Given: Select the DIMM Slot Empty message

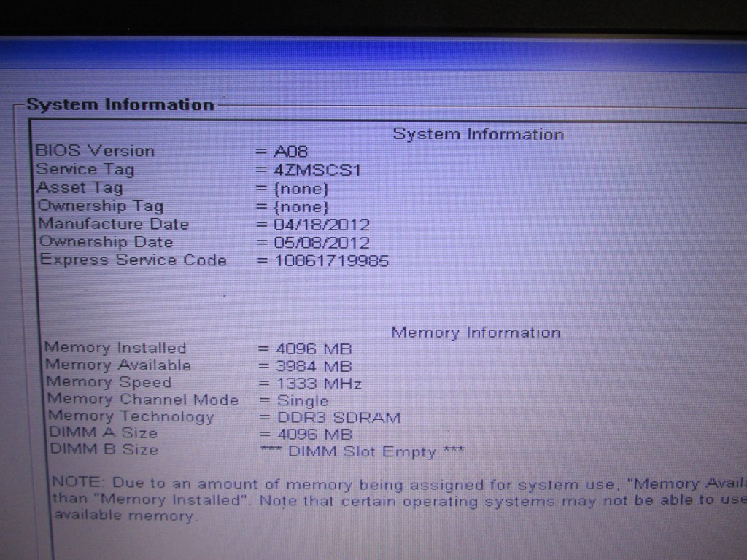Looking at the screenshot, I should tap(362, 451).
